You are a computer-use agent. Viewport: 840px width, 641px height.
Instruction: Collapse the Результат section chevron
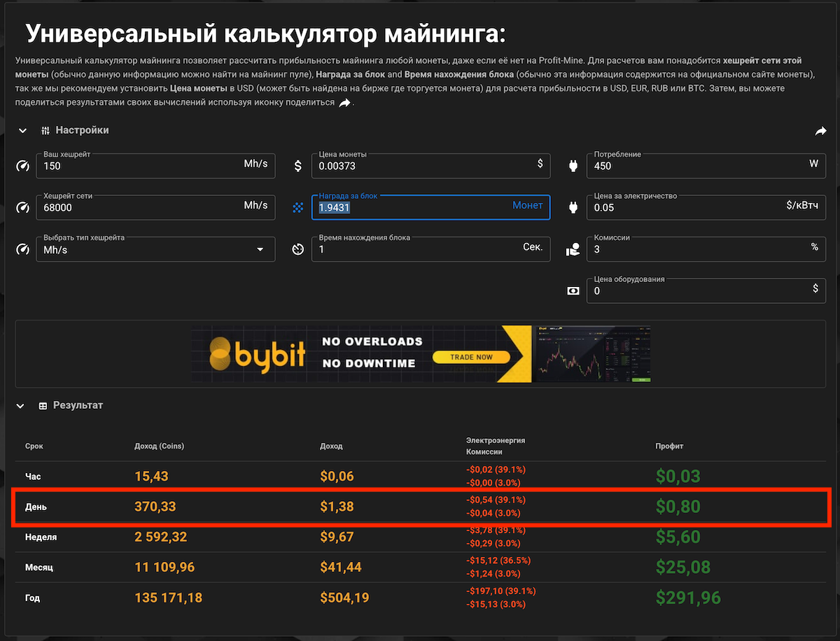pyautogui.click(x=22, y=406)
